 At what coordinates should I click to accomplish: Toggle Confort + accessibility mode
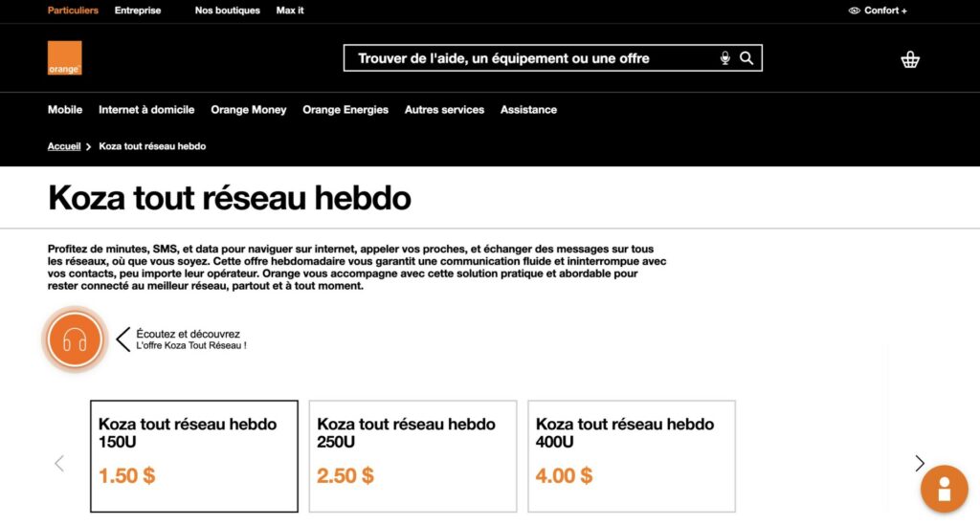pyautogui.click(x=878, y=11)
